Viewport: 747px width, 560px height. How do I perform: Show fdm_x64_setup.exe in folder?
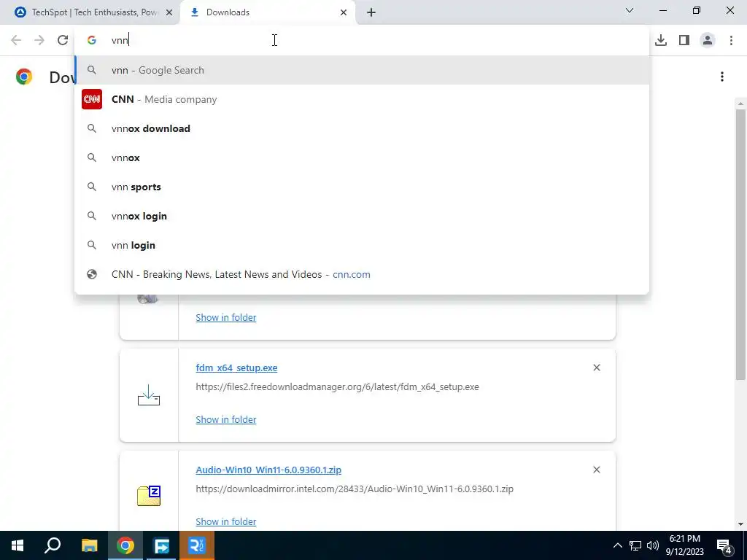click(226, 419)
